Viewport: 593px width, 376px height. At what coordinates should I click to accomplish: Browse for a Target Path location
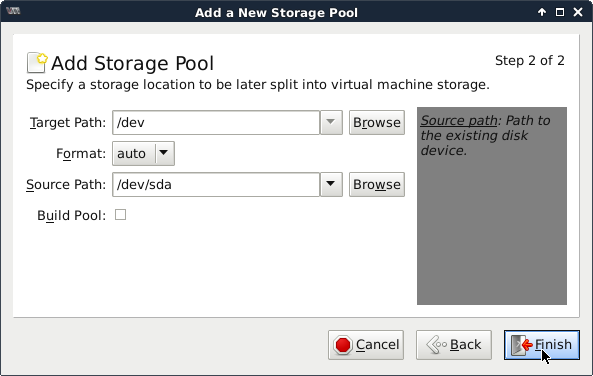pyautogui.click(x=377, y=122)
